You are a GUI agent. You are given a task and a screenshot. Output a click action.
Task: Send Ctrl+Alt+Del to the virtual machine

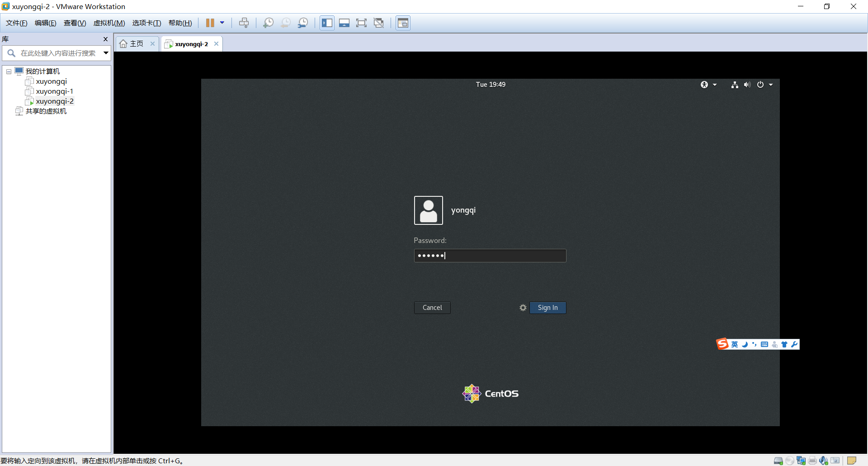point(244,23)
